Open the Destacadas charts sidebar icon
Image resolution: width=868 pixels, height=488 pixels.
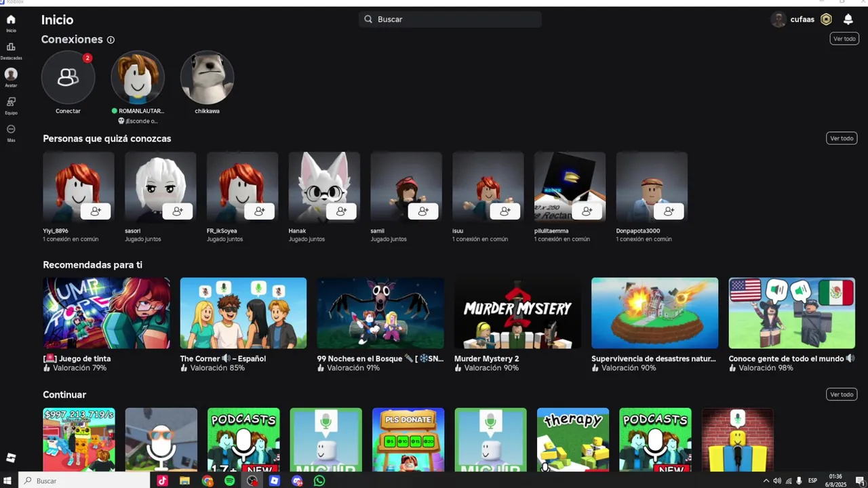[x=11, y=47]
